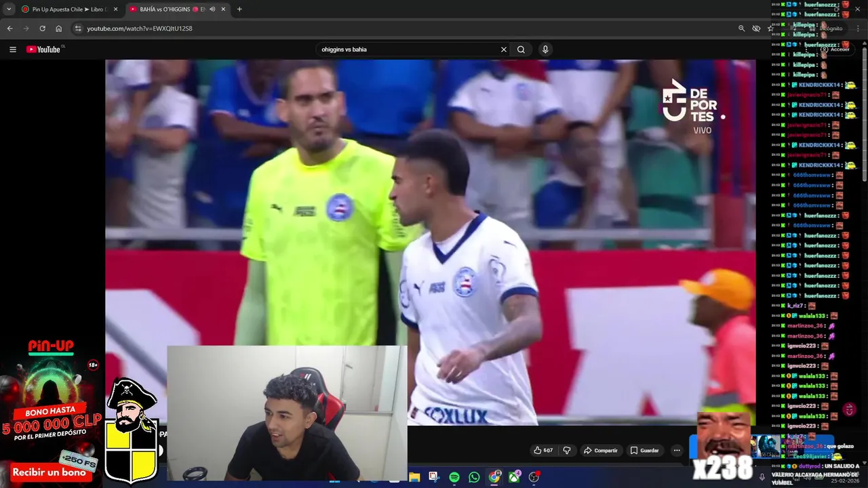Open the Xbox app from taskbar

[515, 477]
